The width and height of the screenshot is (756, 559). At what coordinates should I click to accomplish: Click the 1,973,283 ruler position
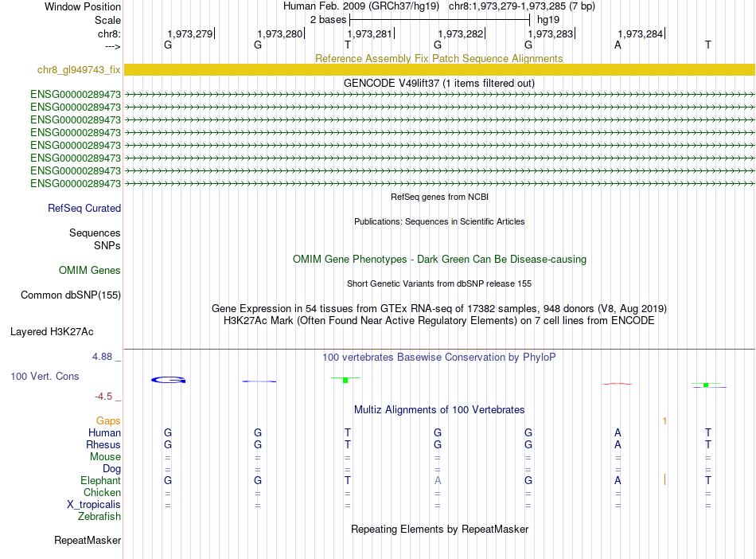click(x=550, y=33)
